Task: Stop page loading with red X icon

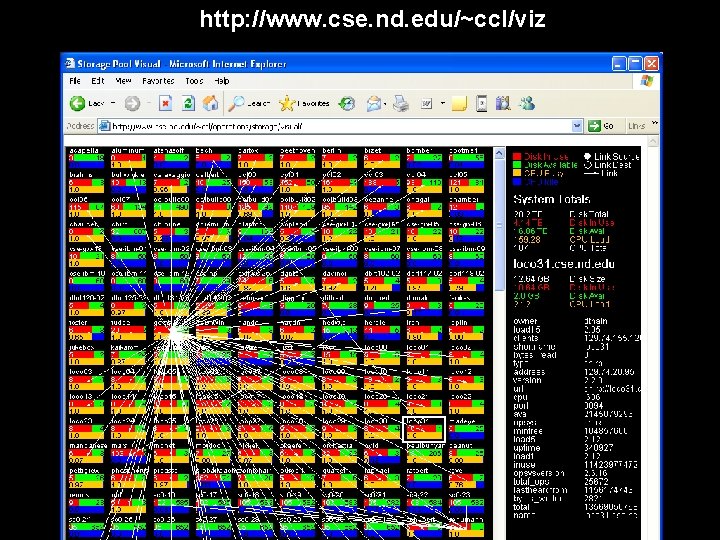Action: [165, 103]
